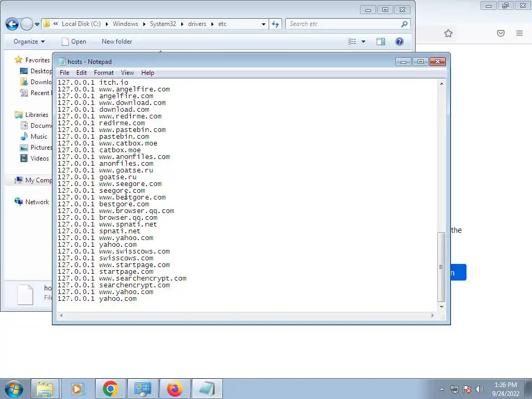Click drivers in the address breadcrumb
The width and height of the screenshot is (532, 399).
point(197,24)
